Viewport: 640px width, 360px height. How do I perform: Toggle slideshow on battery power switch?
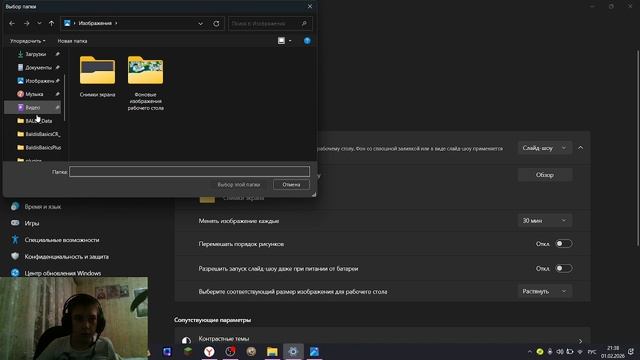pos(564,268)
